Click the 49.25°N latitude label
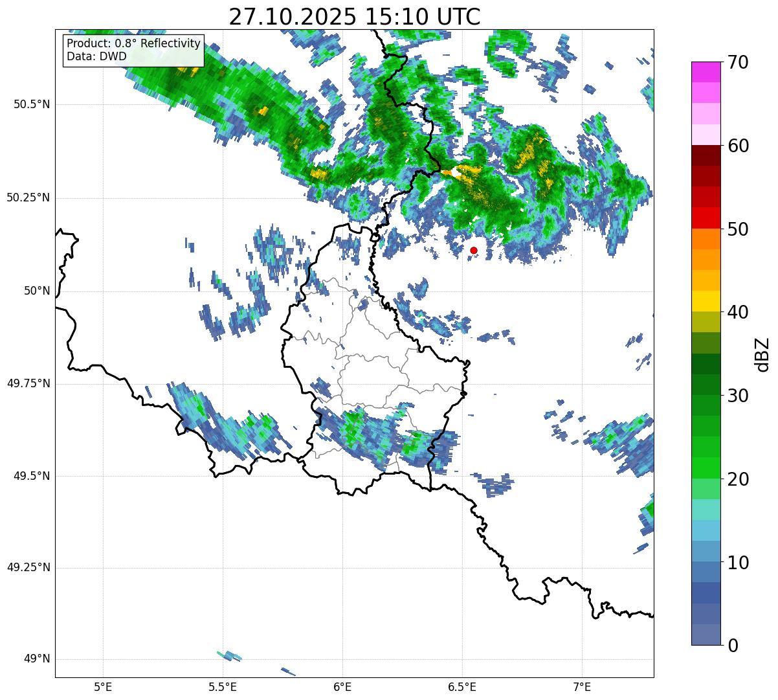This screenshot has height=700, width=778. [x=28, y=567]
